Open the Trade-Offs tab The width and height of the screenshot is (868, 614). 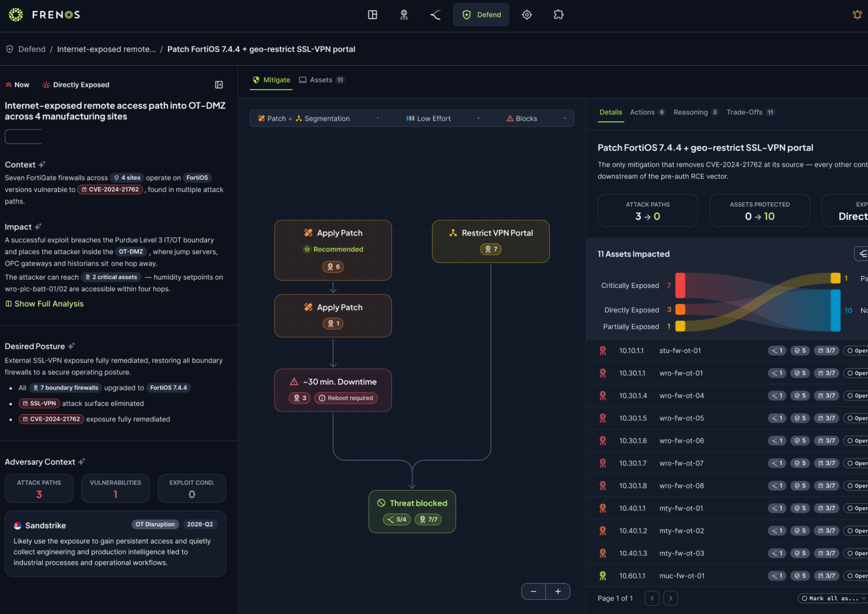point(750,112)
